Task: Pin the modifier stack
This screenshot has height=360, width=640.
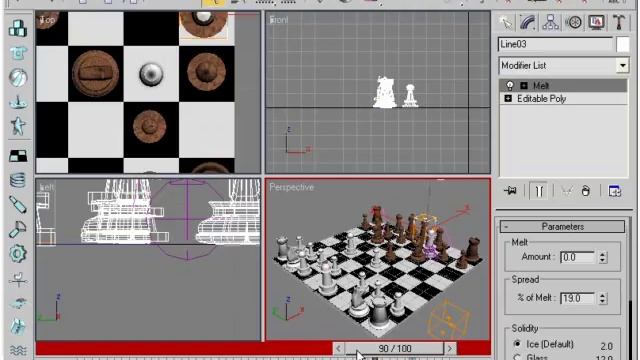Action: [x=510, y=191]
